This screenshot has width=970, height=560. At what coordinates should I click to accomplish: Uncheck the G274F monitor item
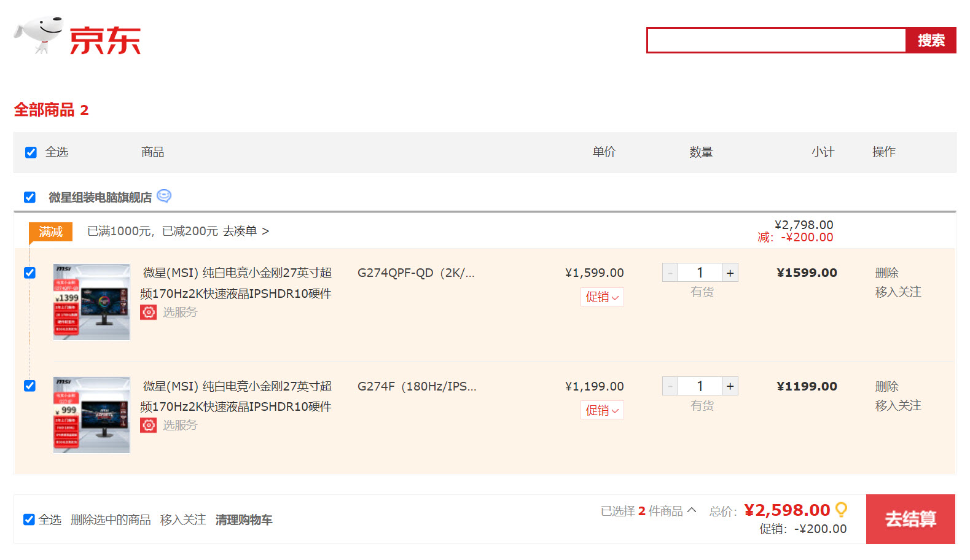[29, 386]
